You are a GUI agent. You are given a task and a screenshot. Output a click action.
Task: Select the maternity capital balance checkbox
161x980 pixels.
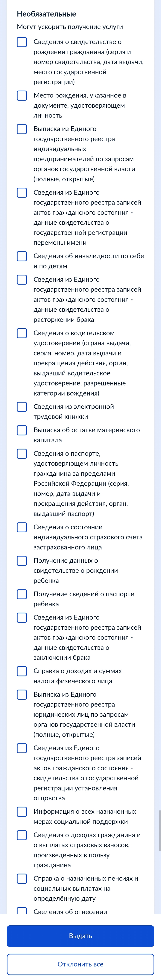tap(22, 430)
